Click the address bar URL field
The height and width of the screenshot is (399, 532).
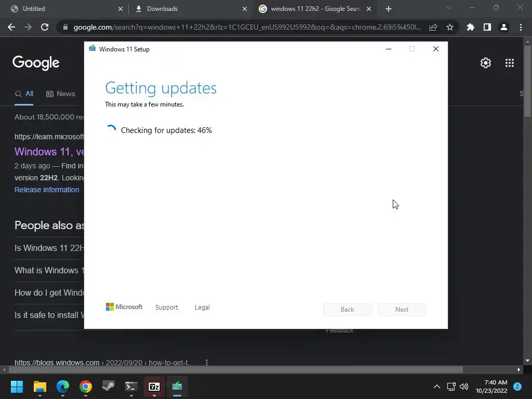tap(247, 27)
